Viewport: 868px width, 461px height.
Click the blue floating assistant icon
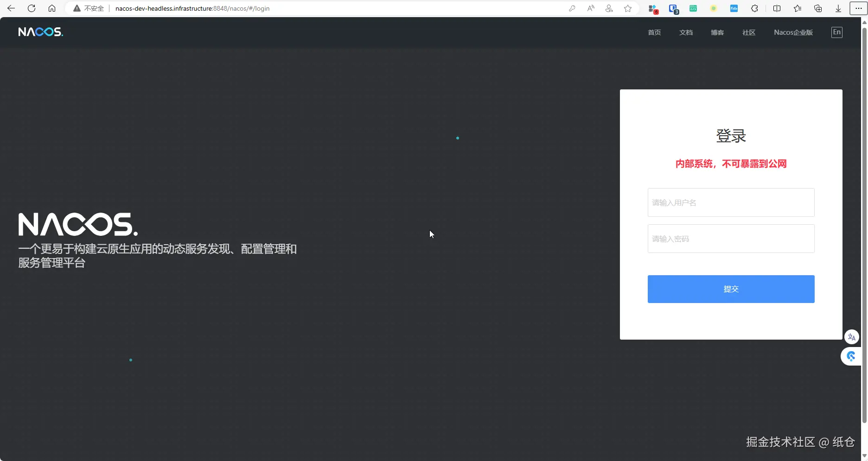point(851,356)
